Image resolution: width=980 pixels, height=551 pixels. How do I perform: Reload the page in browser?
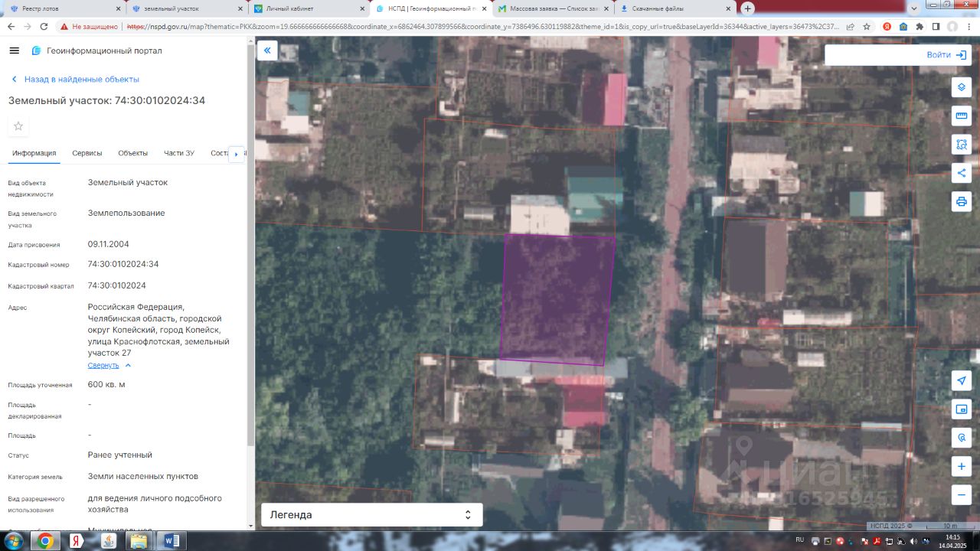[44, 26]
